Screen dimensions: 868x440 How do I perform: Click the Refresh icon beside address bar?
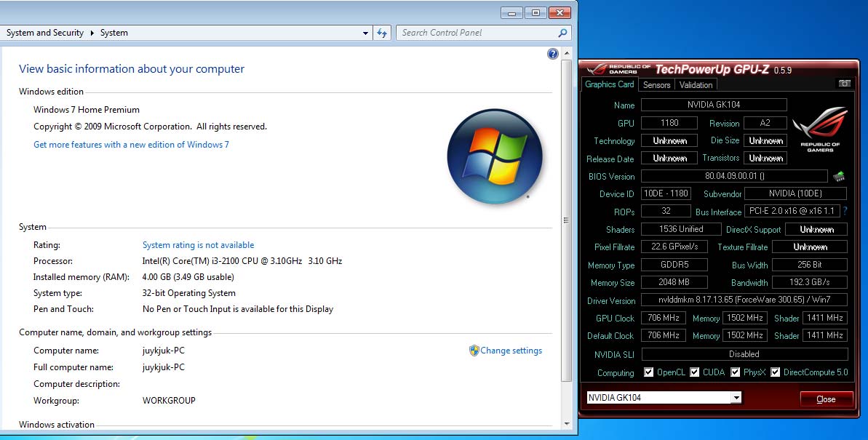[382, 33]
